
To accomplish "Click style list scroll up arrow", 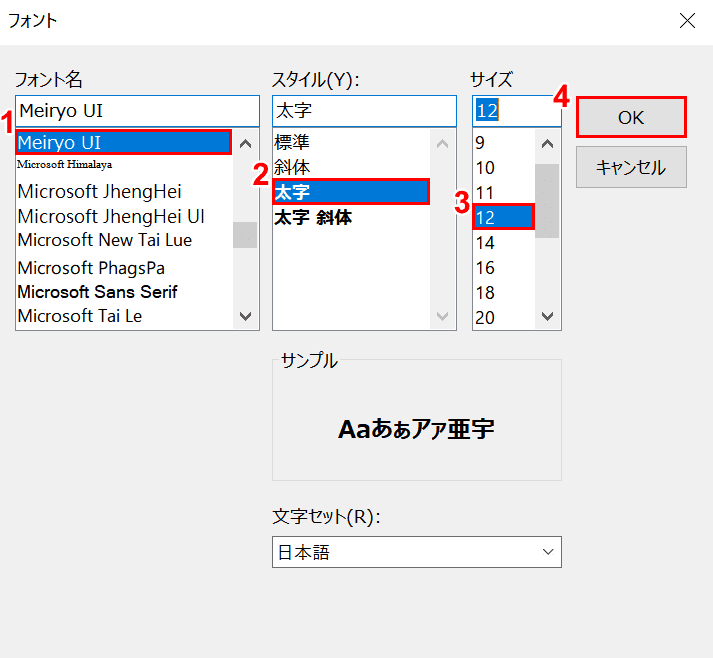I will point(442,144).
